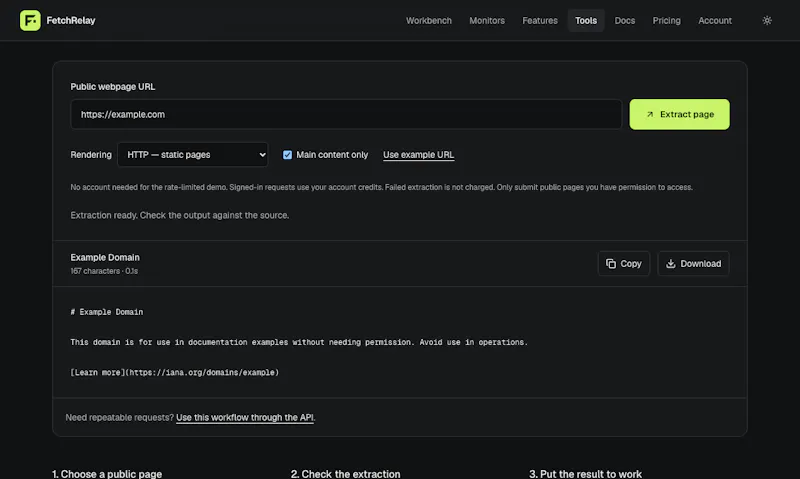Click 'Extraction ready' status message
The height and width of the screenshot is (479, 800).
point(180,215)
